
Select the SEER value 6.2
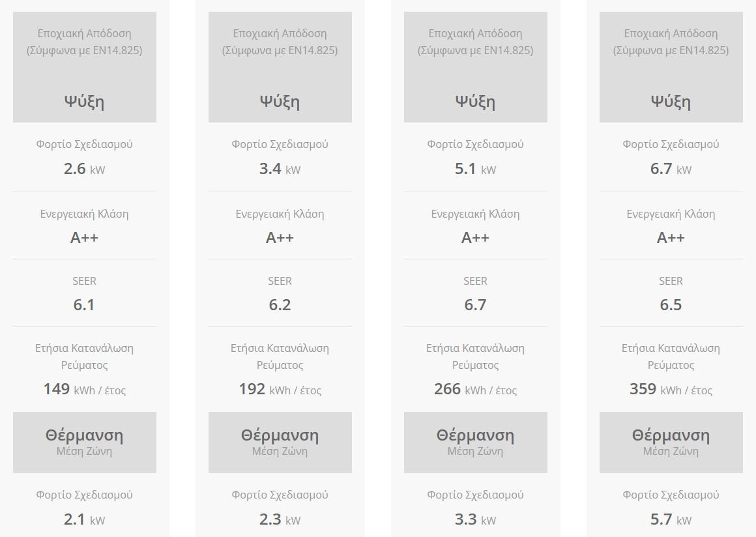(280, 305)
